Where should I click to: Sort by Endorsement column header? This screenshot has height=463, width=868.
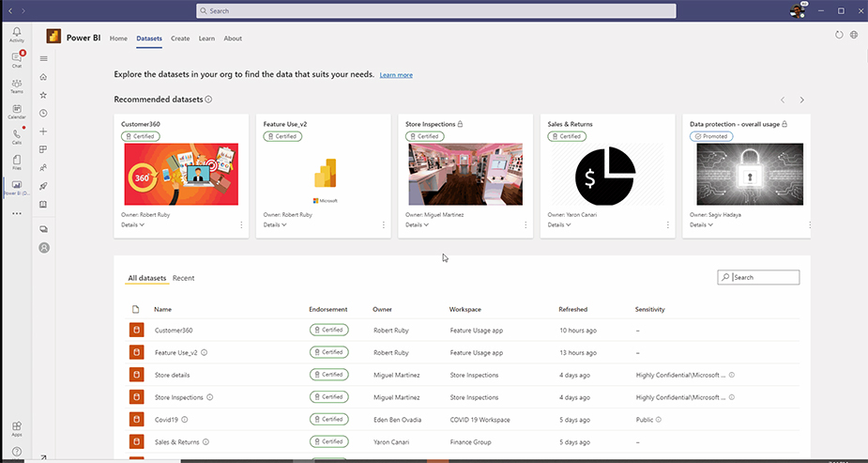(x=328, y=310)
